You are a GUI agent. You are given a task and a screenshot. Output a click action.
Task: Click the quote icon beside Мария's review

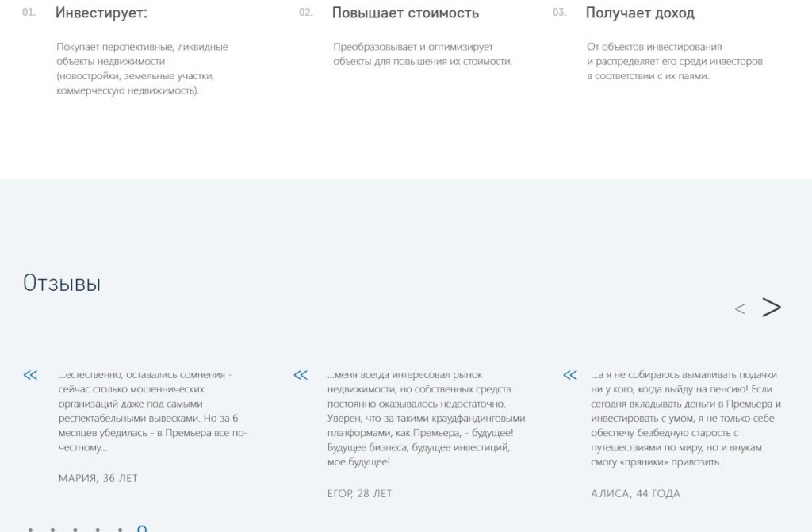[30, 375]
